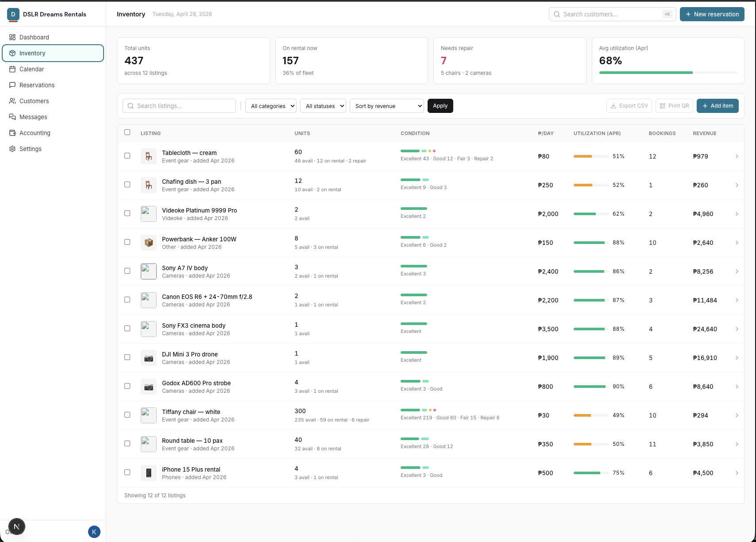Open the Calendar view
The image size is (756, 542).
pos(32,69)
